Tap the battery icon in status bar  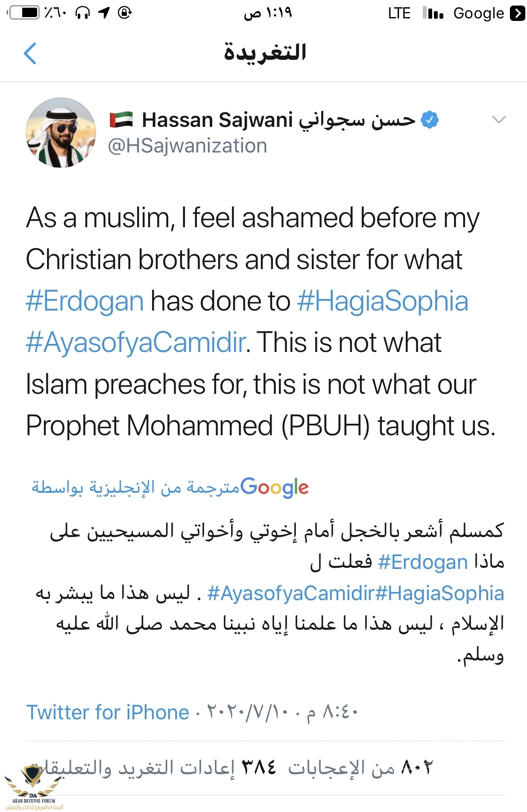[x=24, y=12]
